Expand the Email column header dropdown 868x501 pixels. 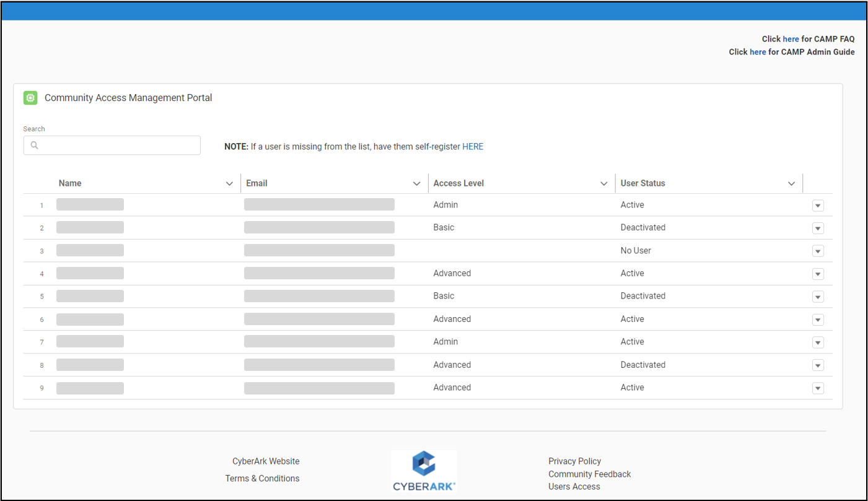tap(416, 183)
